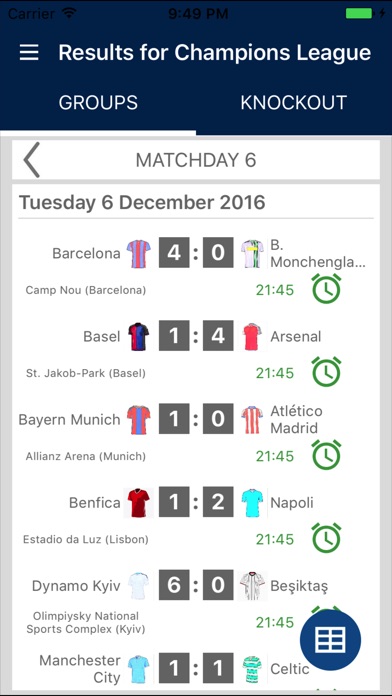Tap Napoli's cyan jersey icon

[x=252, y=502]
